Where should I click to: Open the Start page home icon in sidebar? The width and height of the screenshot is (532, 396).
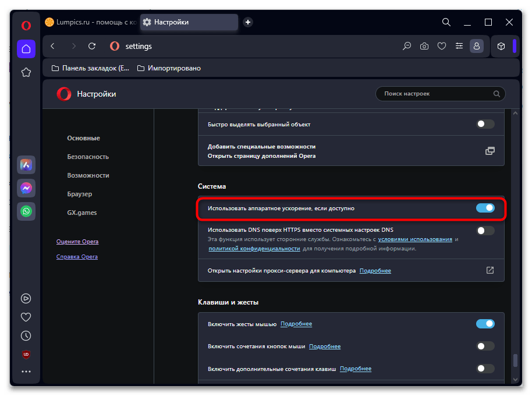click(26, 49)
